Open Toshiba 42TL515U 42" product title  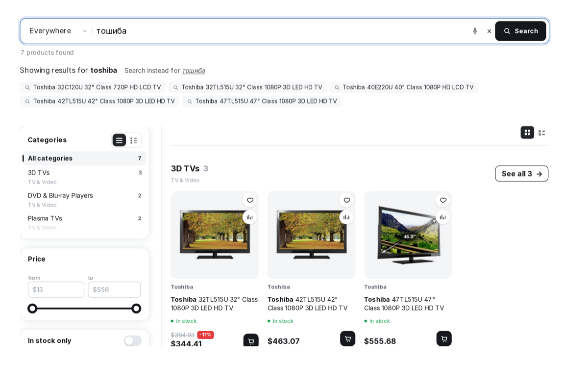308,304
